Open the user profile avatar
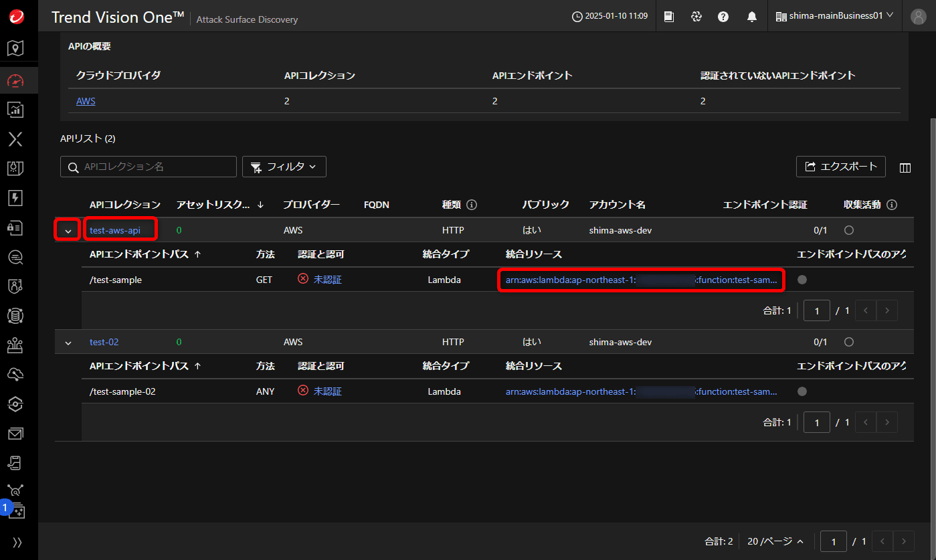The height and width of the screenshot is (560, 936). (919, 17)
